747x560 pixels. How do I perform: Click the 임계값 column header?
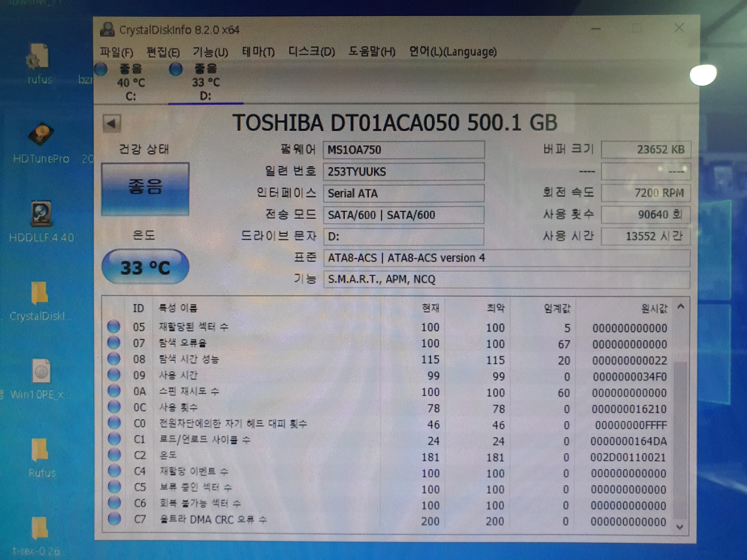(x=557, y=308)
